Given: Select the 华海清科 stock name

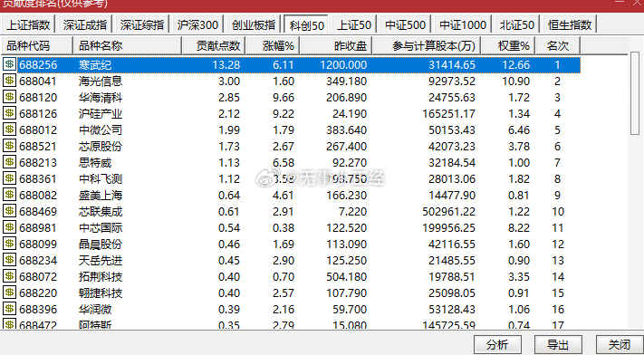Looking at the screenshot, I should point(101,98).
